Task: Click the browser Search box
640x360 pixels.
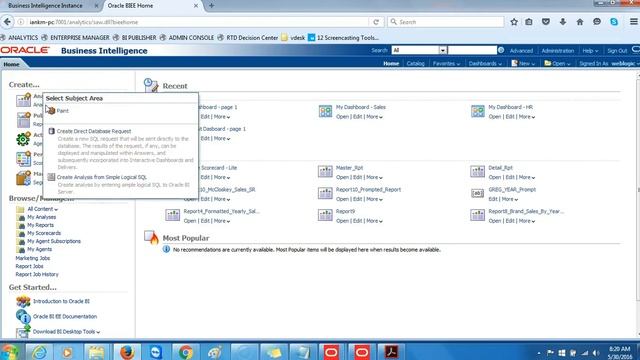Action: click(x=446, y=22)
